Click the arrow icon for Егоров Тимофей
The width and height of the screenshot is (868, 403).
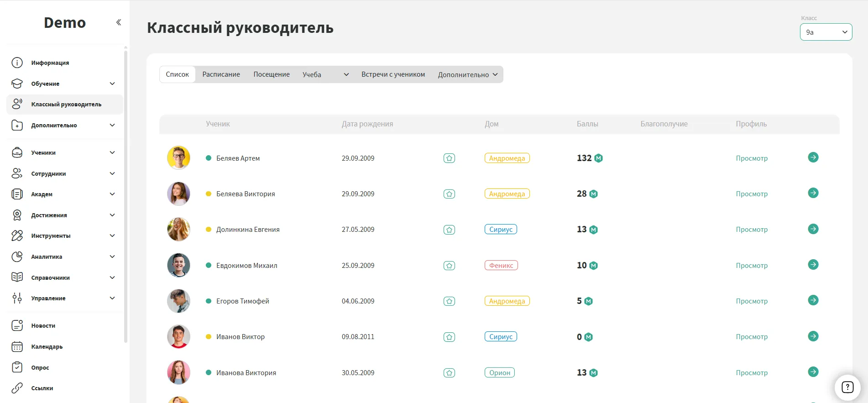click(813, 300)
